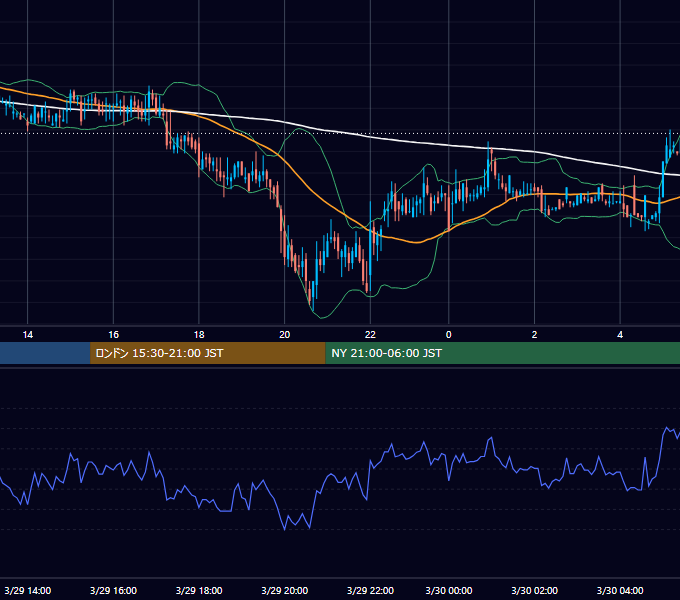680x600 pixels.
Task: Click the 3/30 04:00 label on oscillator axis
Action: point(620,590)
